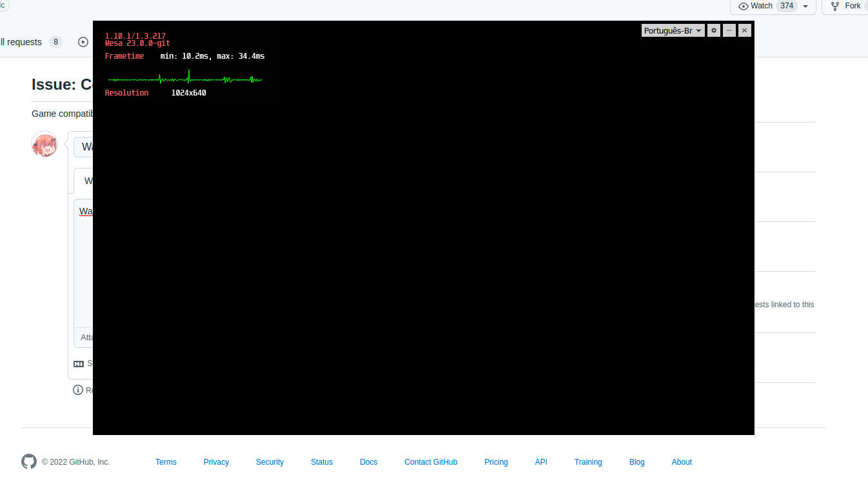The height and width of the screenshot is (497, 868).
Task: Open the Status footer link
Action: pyautogui.click(x=322, y=462)
